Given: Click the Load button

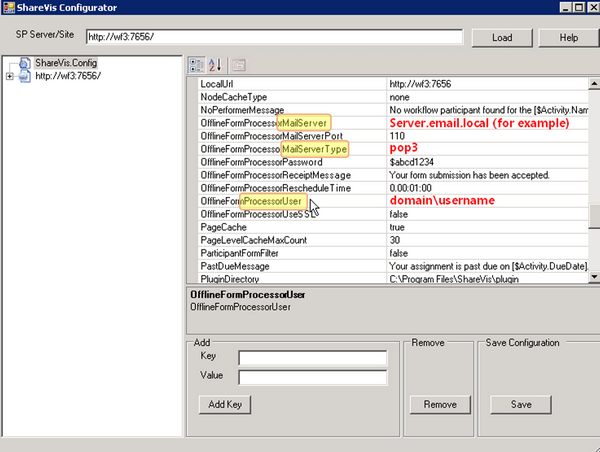Looking at the screenshot, I should tap(502, 38).
